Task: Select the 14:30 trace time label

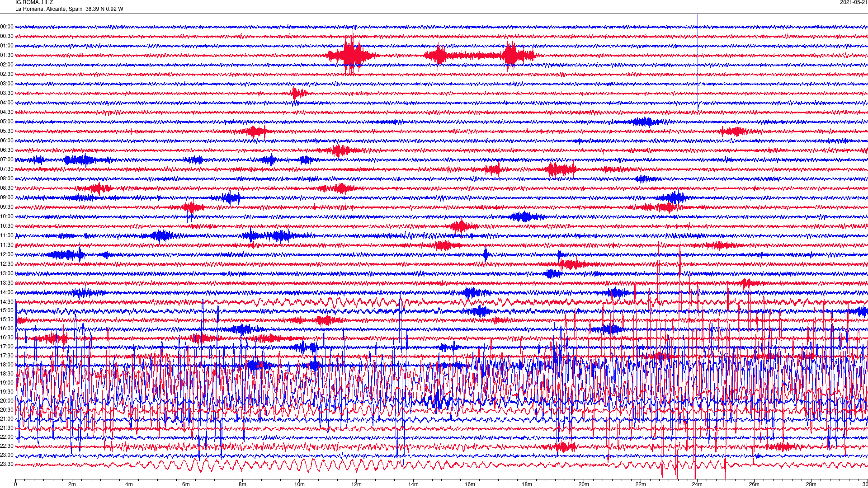Action: 7,302
